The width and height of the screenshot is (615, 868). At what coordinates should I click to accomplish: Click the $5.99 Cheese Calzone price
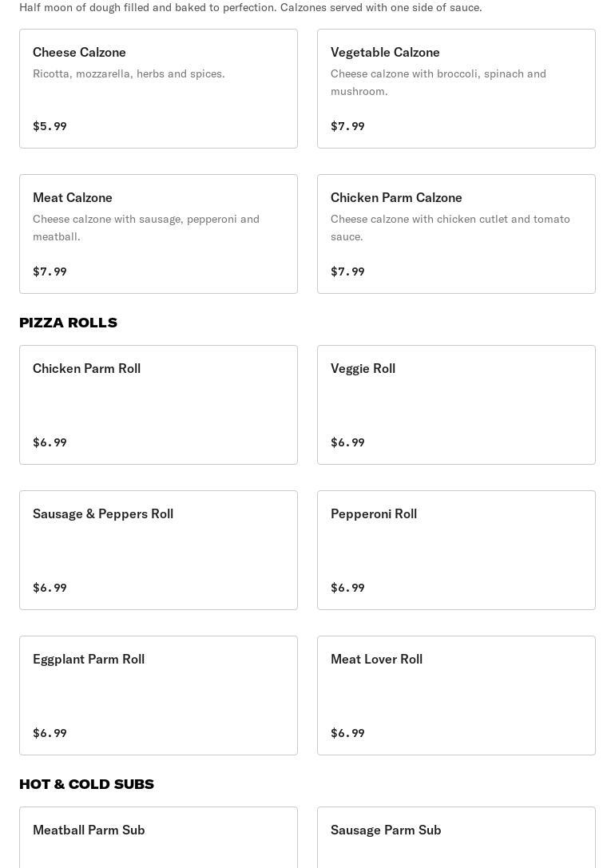(x=50, y=126)
